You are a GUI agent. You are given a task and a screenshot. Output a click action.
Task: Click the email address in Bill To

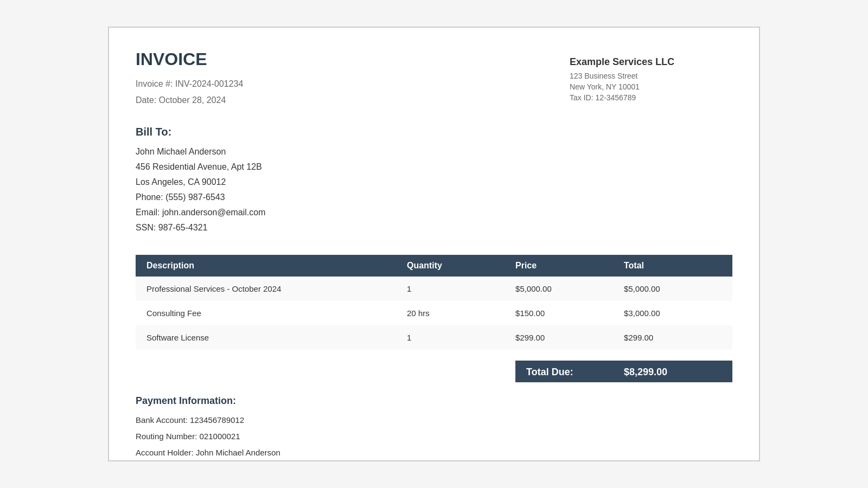coord(200,213)
